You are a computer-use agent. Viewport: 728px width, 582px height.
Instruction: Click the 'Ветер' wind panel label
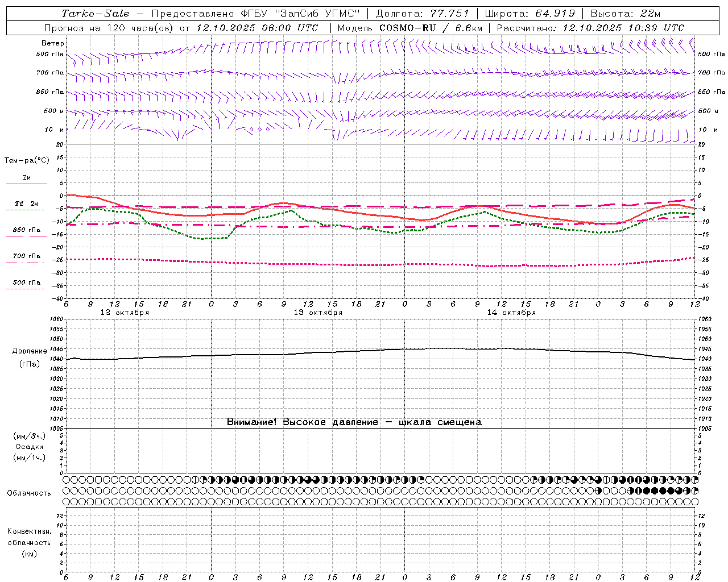click(x=53, y=43)
